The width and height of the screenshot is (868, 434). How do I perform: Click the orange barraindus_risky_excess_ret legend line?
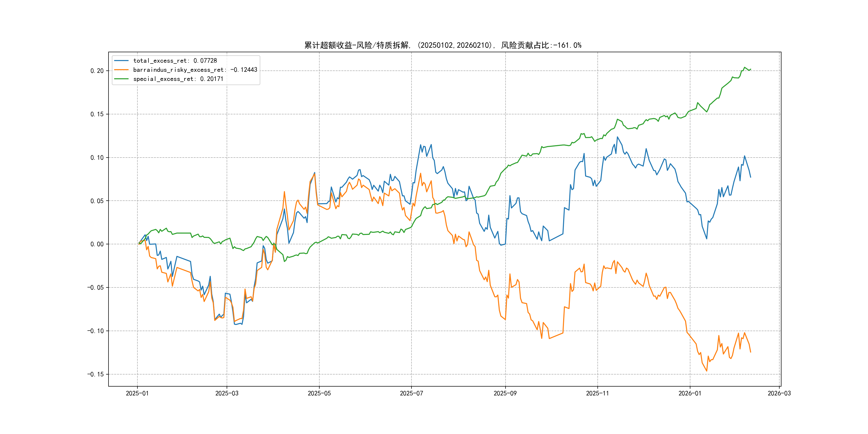pos(121,70)
